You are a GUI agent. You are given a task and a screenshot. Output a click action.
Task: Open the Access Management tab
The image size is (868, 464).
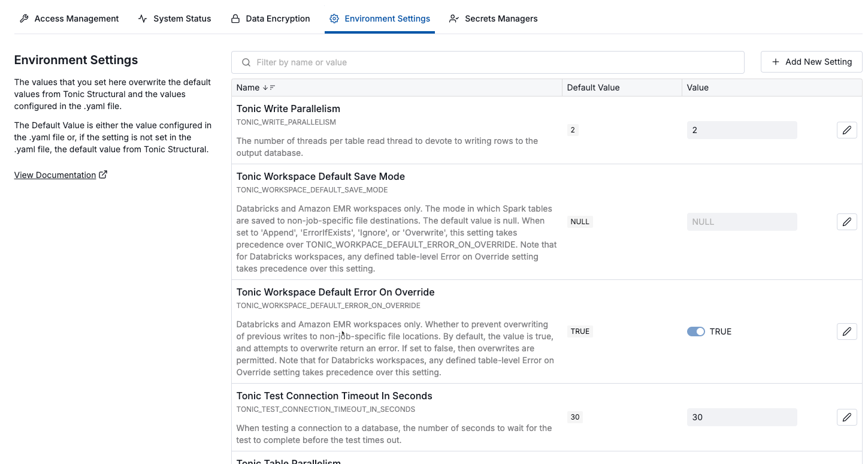click(69, 19)
